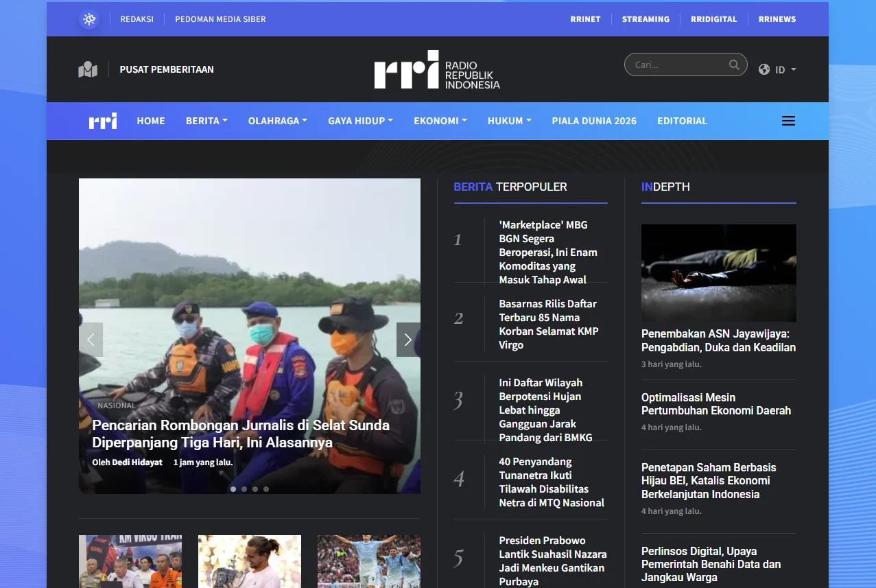This screenshot has height=588, width=876.
Task: Open the Streaming link in top bar
Action: pyautogui.click(x=646, y=19)
